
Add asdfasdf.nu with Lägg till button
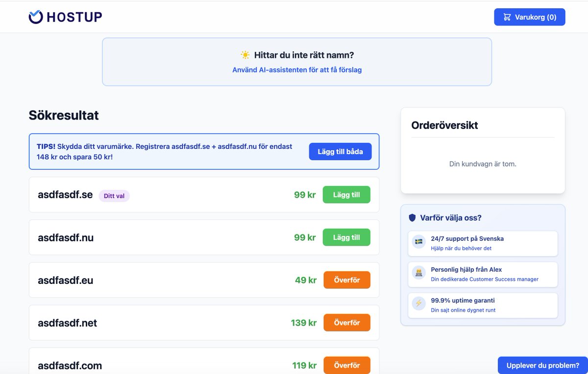[346, 237]
